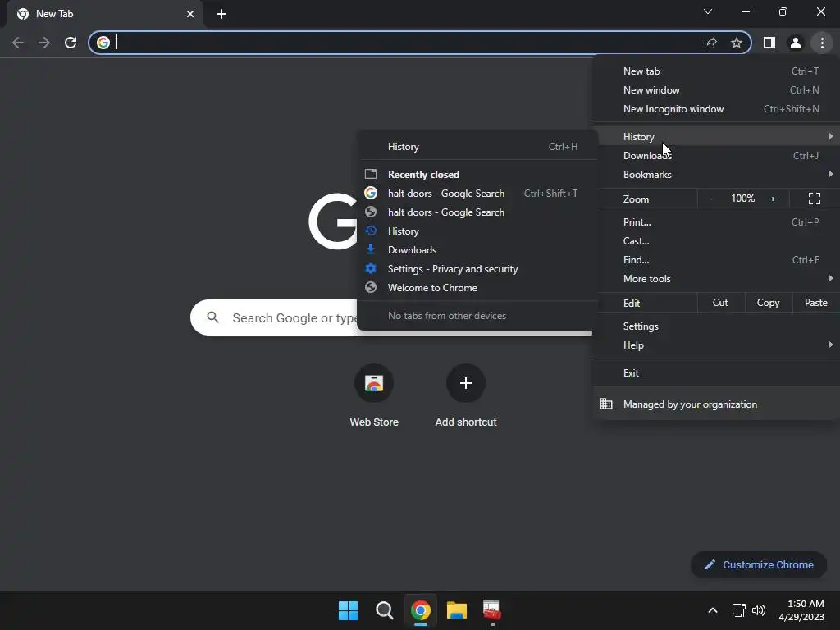Click Managed by your organization

click(x=716, y=404)
